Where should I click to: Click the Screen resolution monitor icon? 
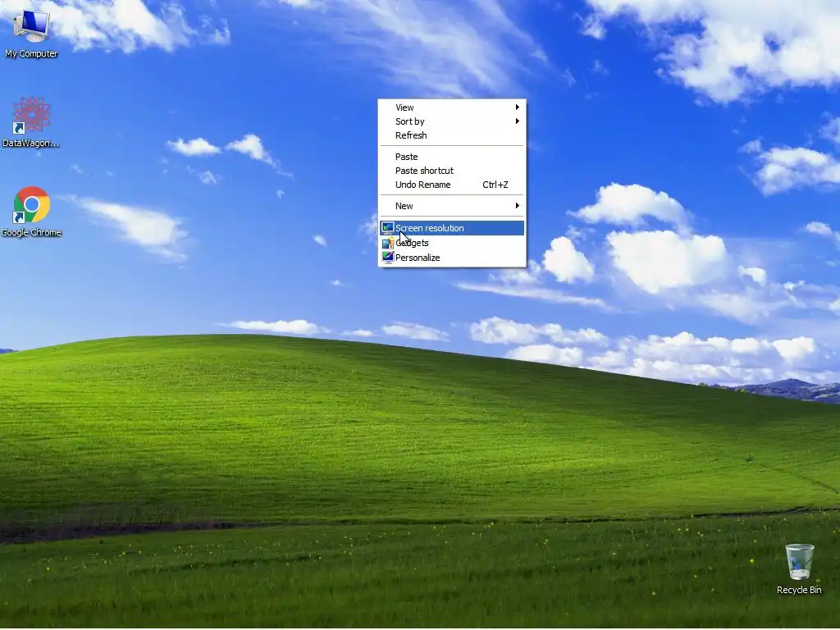388,228
